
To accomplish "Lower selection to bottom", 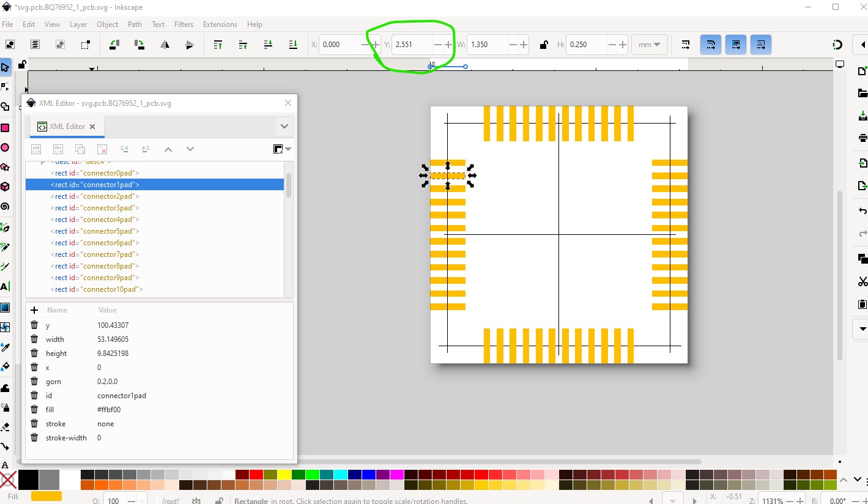I will pos(293,45).
